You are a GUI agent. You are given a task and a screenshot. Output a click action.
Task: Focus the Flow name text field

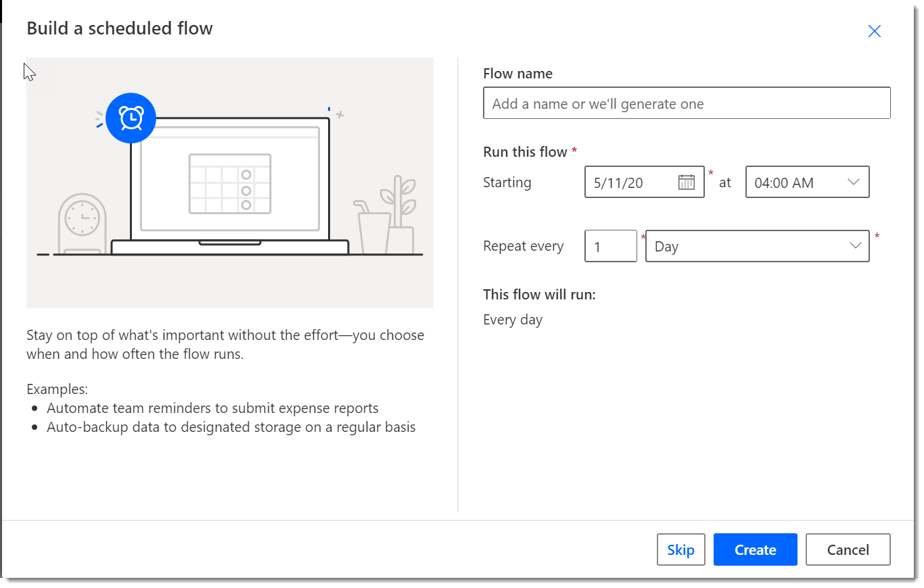point(687,103)
